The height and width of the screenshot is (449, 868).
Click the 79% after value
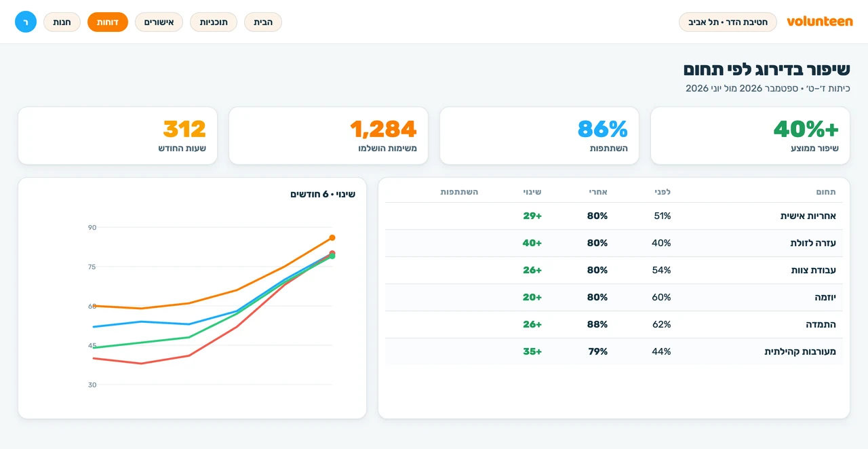click(x=598, y=351)
